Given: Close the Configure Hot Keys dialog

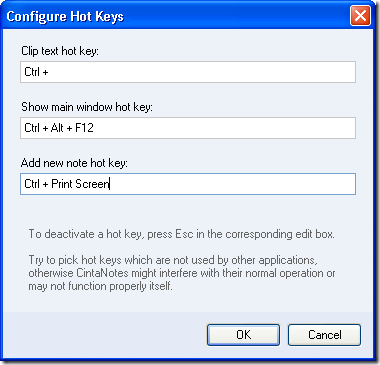Looking at the screenshot, I should pos(360,16).
